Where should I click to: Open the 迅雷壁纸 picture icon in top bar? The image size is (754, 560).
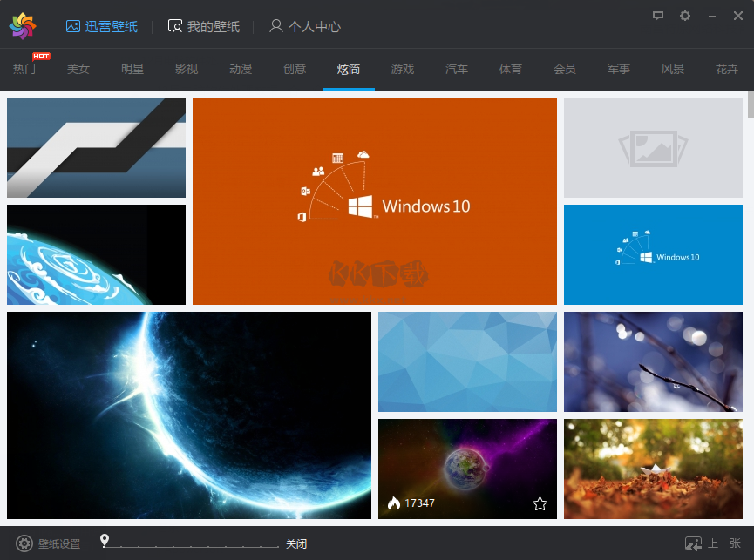click(73, 26)
